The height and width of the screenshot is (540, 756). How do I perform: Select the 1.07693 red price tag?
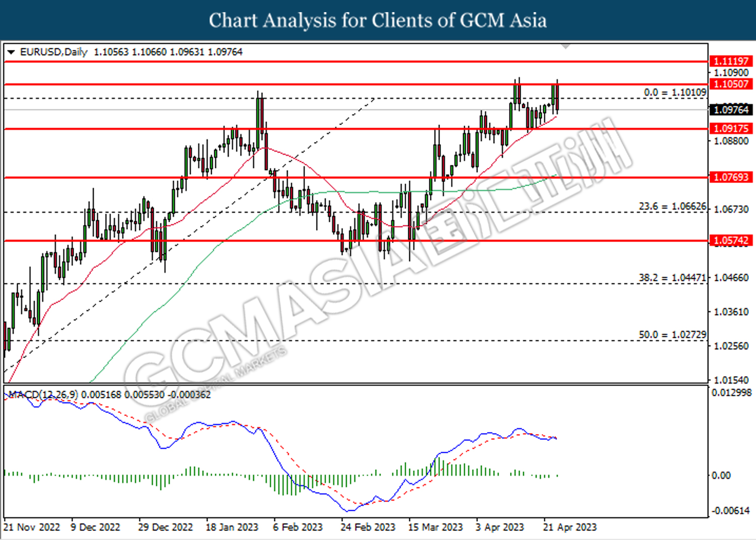click(x=731, y=177)
